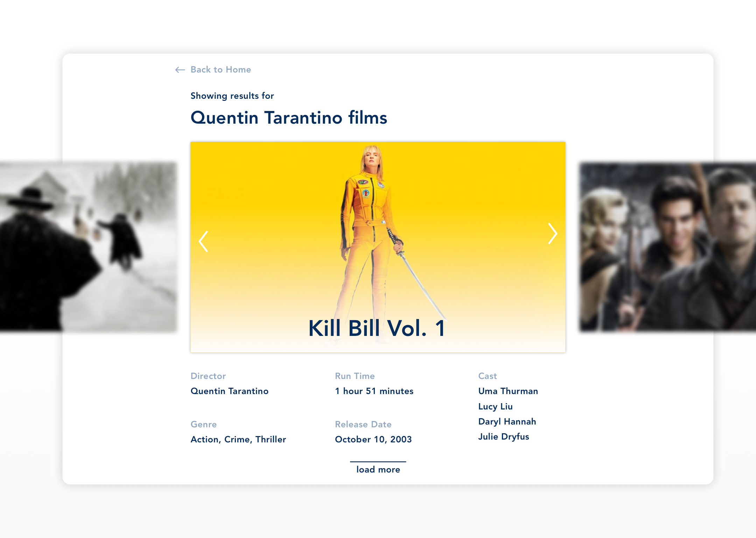Show previous film with left chevron
Image resolution: width=756 pixels, height=538 pixels.
(203, 241)
